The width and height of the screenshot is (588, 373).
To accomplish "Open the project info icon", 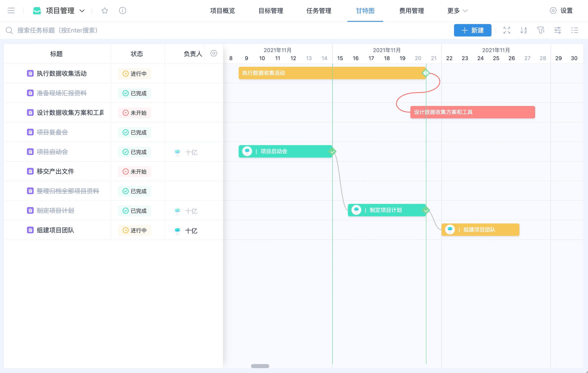I will click(x=122, y=11).
